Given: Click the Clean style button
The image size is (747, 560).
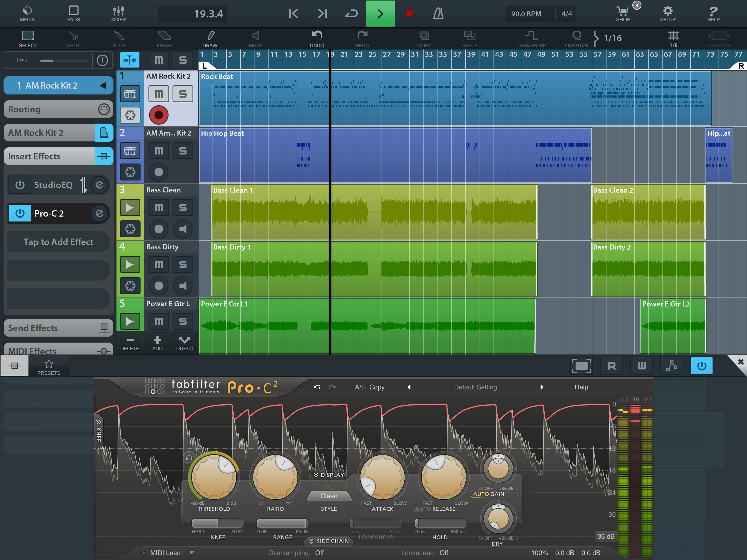Looking at the screenshot, I should pos(329,496).
